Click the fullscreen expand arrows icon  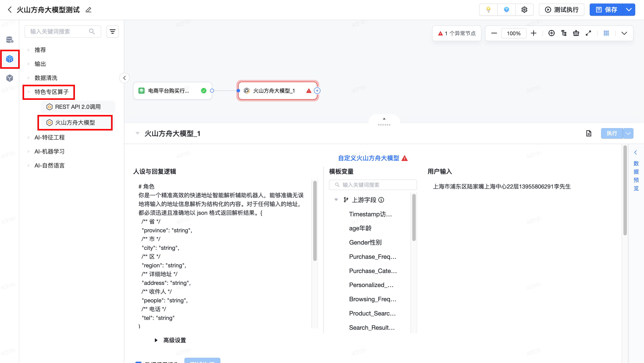pyautogui.click(x=588, y=33)
